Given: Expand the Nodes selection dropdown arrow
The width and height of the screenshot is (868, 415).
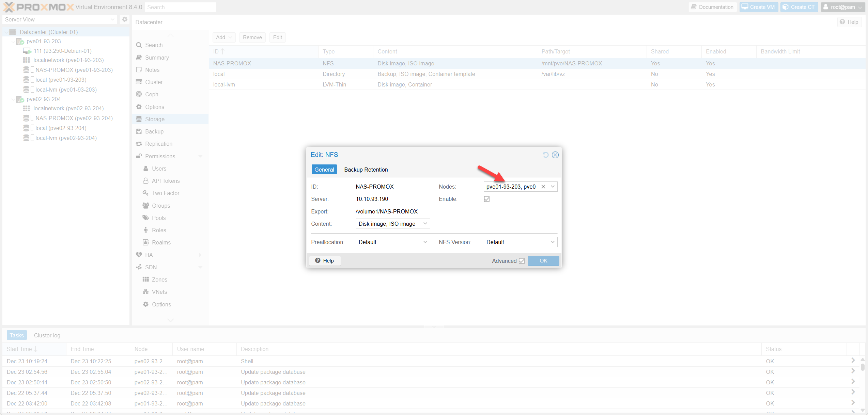Looking at the screenshot, I should point(553,187).
